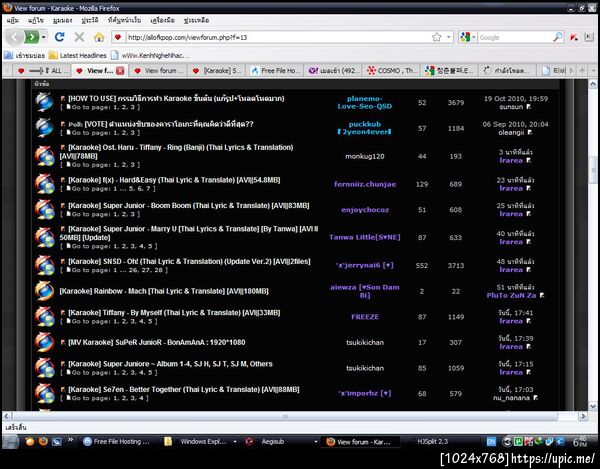Expand Aegisub taskbar group dropdown arrow
This screenshot has height=469, width=600.
click(x=316, y=441)
